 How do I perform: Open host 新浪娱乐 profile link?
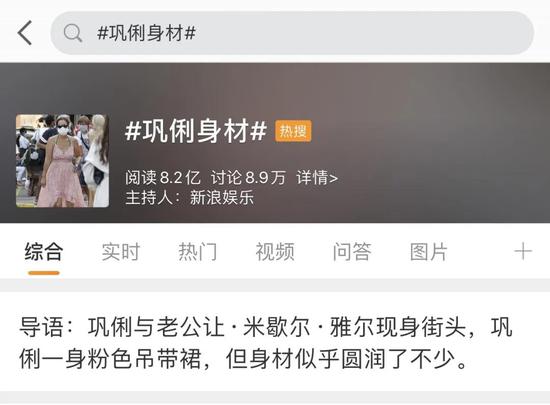point(222,197)
